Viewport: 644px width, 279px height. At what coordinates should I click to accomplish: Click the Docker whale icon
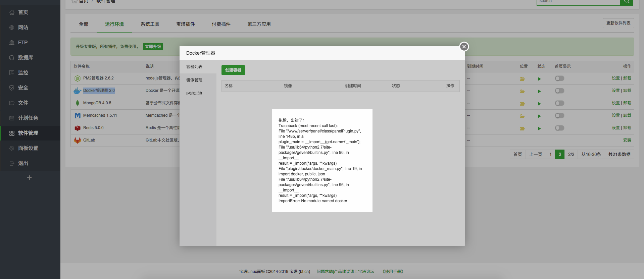pos(77,91)
